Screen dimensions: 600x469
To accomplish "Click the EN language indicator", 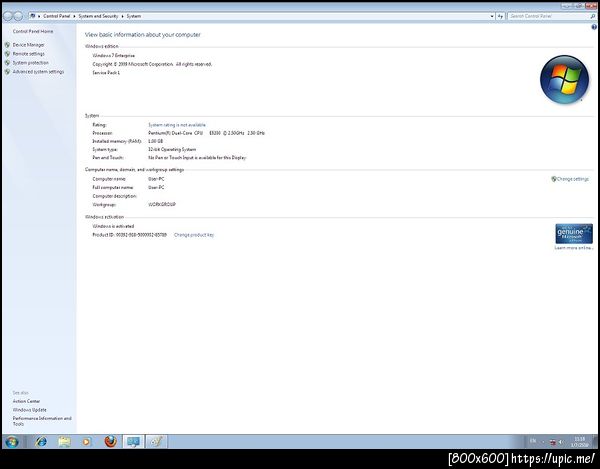I will tap(533, 441).
